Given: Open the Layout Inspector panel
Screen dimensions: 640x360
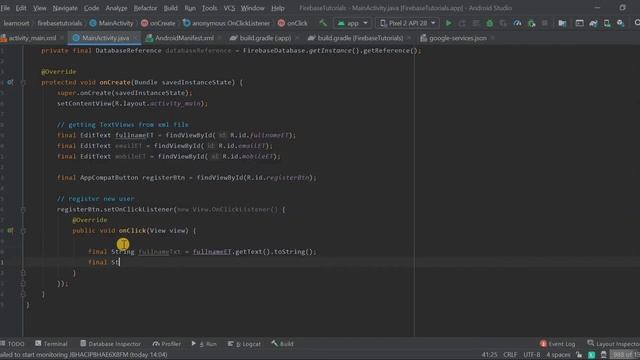Looking at the screenshot, I should (613, 344).
